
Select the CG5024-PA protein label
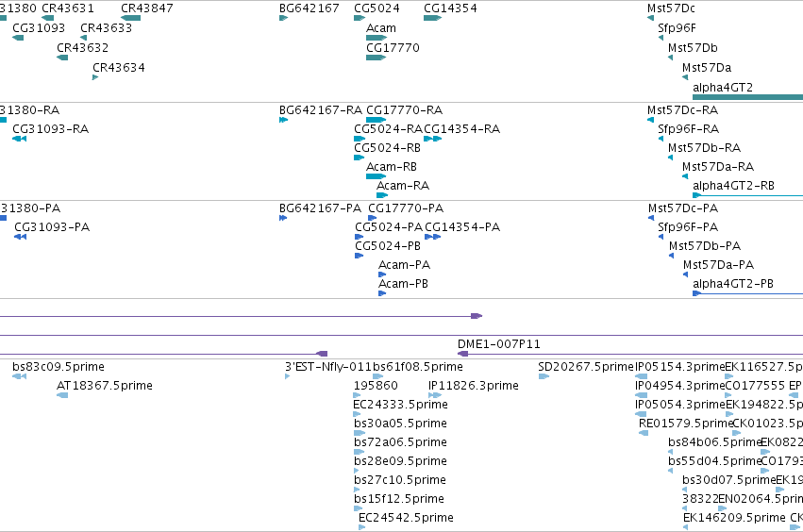[x=389, y=227]
